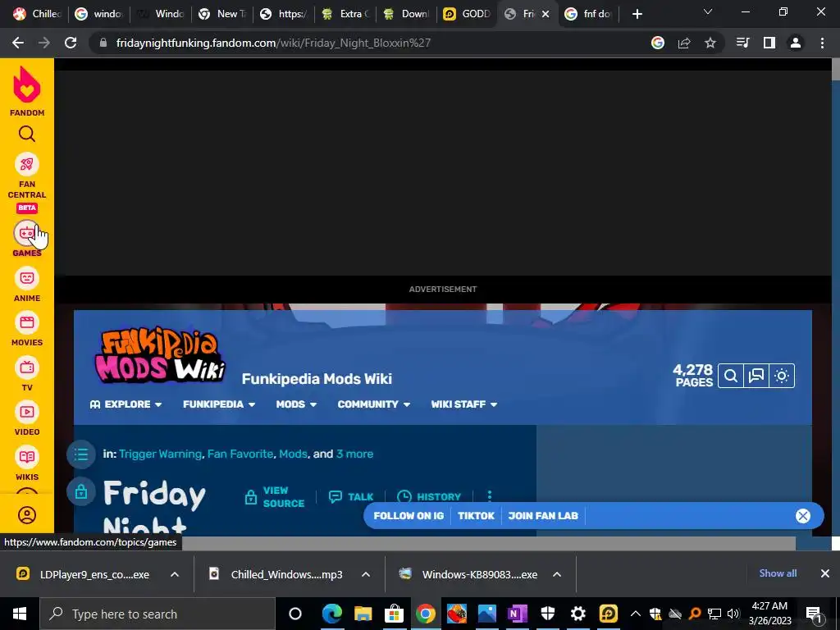Toggle Chrome side panel
This screenshot has width=840, height=630.
click(x=769, y=43)
